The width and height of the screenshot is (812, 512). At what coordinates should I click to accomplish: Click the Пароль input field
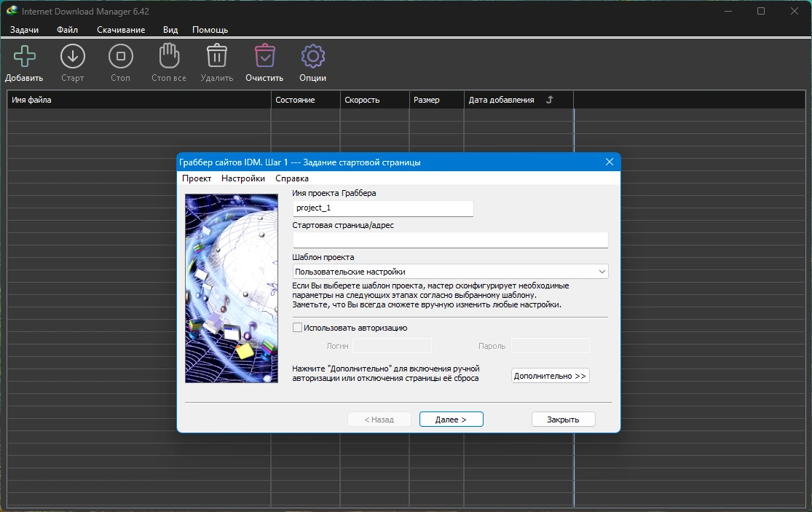coord(550,345)
